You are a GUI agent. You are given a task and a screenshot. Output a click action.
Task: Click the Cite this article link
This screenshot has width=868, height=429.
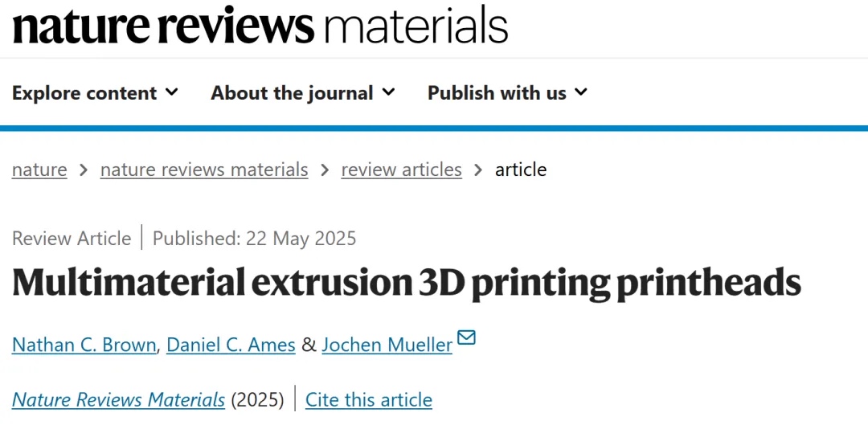tap(368, 399)
